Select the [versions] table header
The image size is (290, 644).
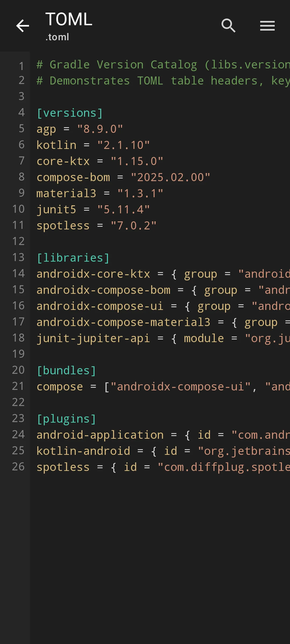pos(70,113)
